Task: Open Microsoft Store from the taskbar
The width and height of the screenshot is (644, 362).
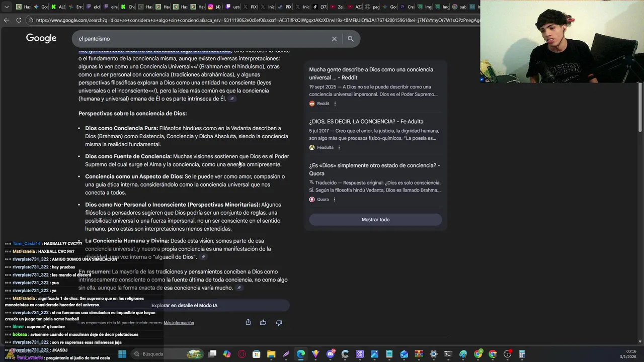Action: pos(257,354)
